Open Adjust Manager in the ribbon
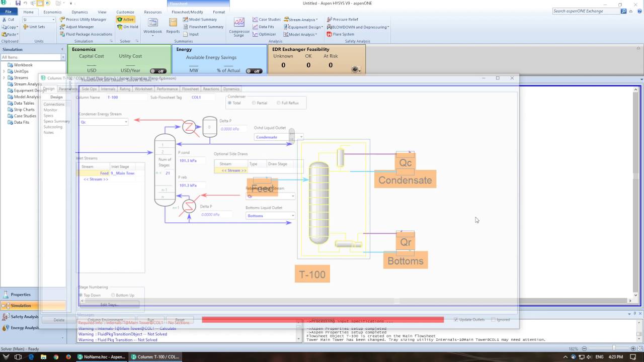 [76, 27]
